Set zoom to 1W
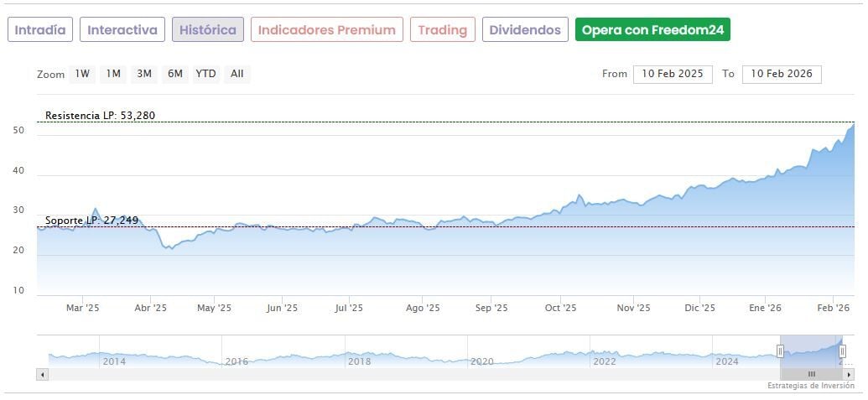This screenshot has height=400, width=868. tap(82, 74)
